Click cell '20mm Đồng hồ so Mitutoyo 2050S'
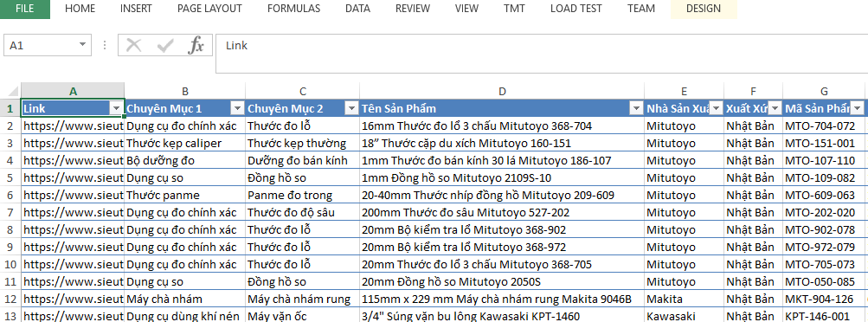 502,281
